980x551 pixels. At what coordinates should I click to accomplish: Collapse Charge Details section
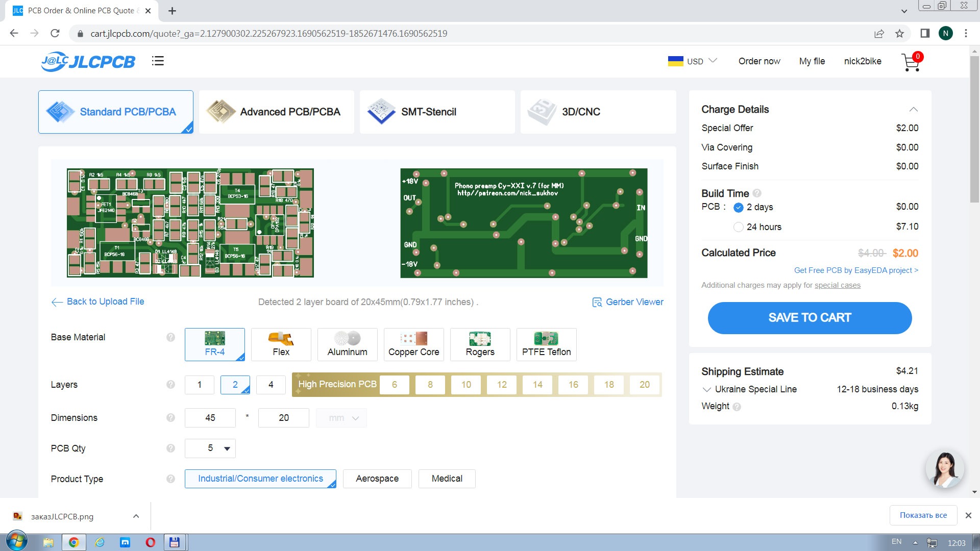click(x=914, y=110)
